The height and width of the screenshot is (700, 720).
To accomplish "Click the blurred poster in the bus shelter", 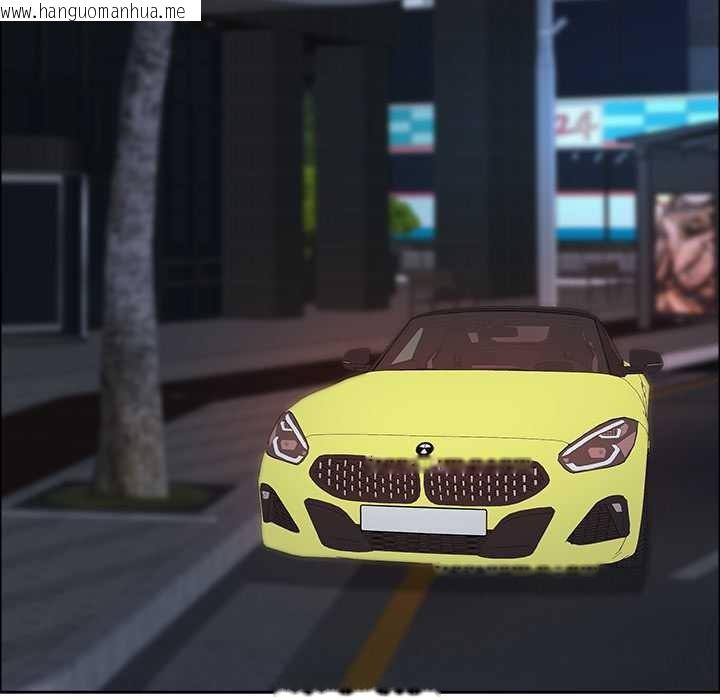I will 685,254.
